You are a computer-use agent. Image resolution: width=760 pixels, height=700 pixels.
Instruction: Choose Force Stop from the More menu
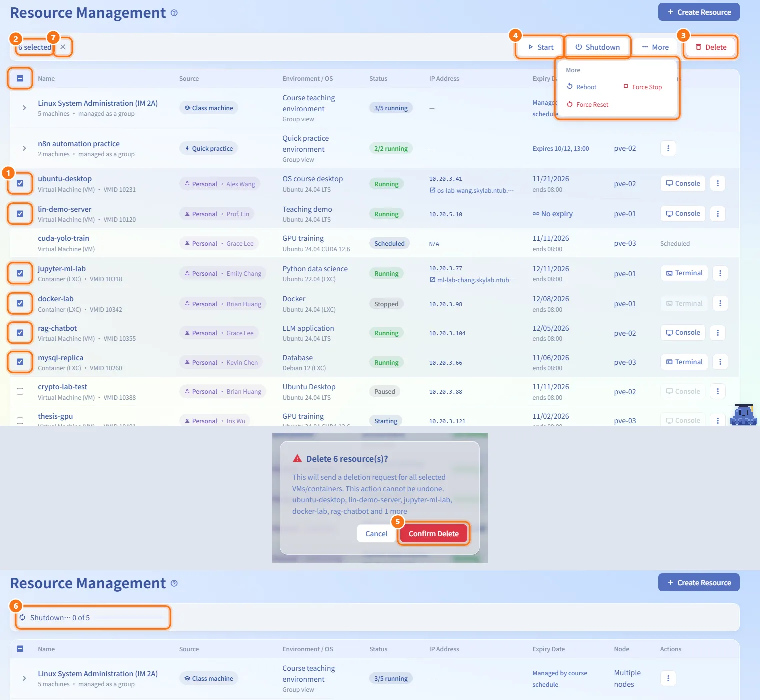[x=643, y=87]
